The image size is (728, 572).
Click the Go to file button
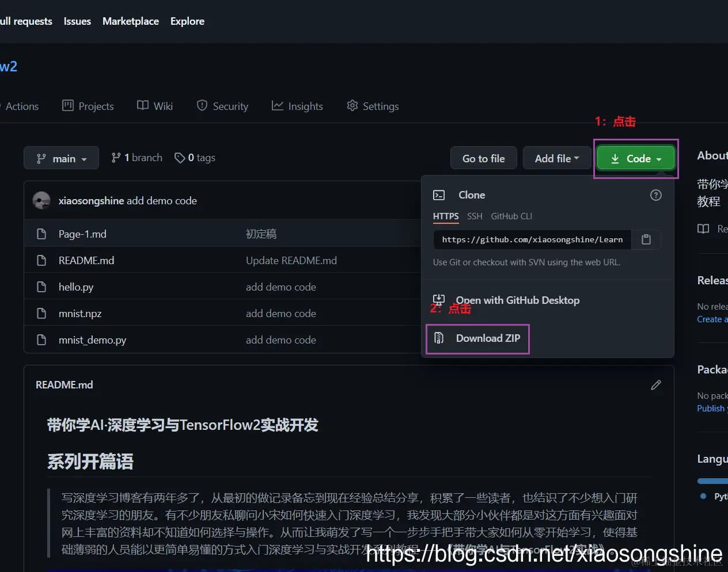click(x=484, y=158)
